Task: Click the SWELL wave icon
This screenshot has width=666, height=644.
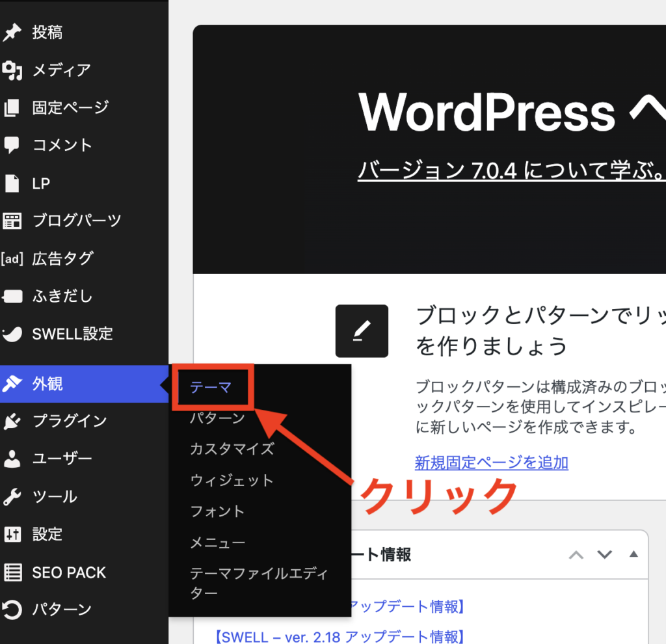Action: point(12,334)
